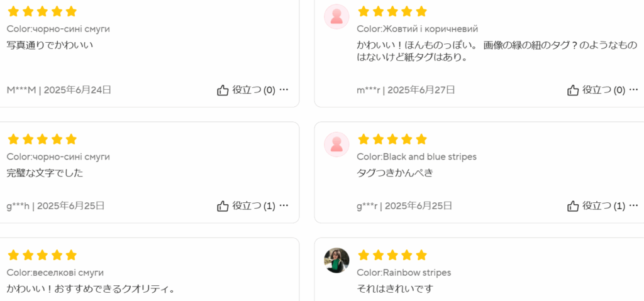
Task: Open photo avatar on Rainbow stripes review
Action: tap(336, 260)
